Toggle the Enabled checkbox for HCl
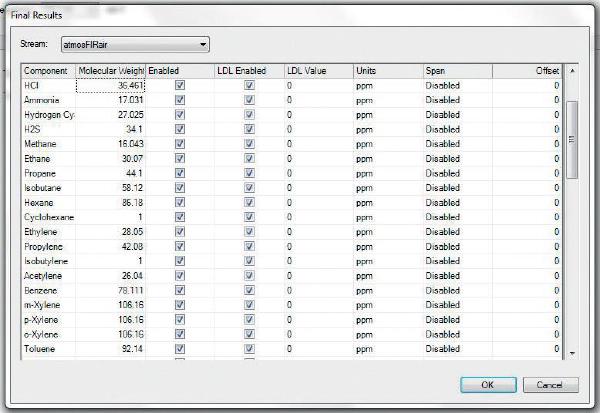This screenshot has width=600, height=413. (180, 86)
